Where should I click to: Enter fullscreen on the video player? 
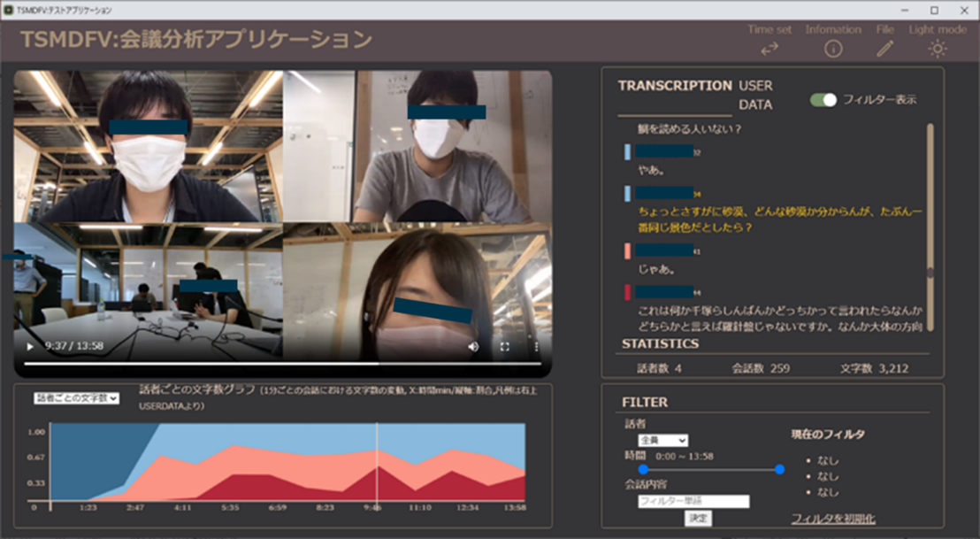pyautogui.click(x=505, y=347)
